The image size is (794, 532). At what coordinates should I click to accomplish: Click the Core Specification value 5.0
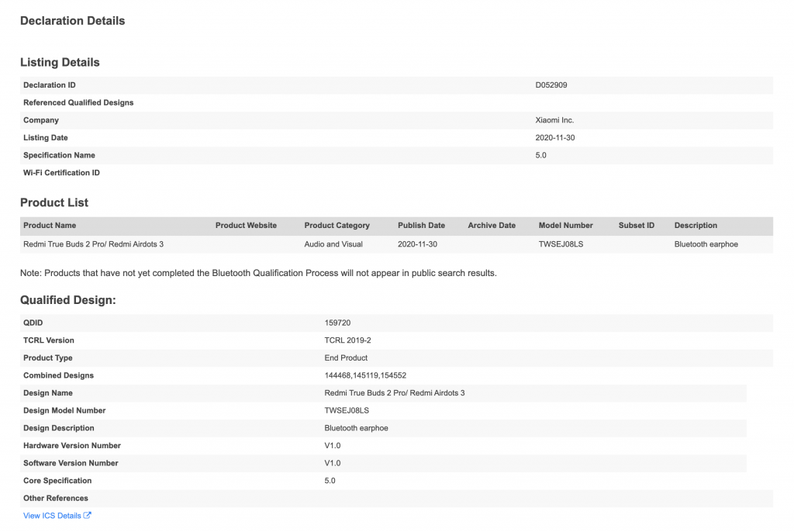330,481
